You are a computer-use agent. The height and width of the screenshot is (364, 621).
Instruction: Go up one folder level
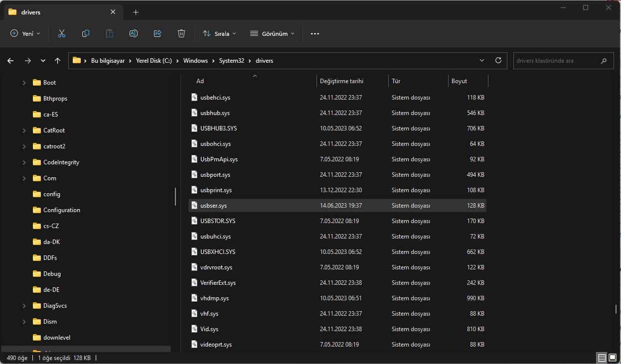coord(57,61)
